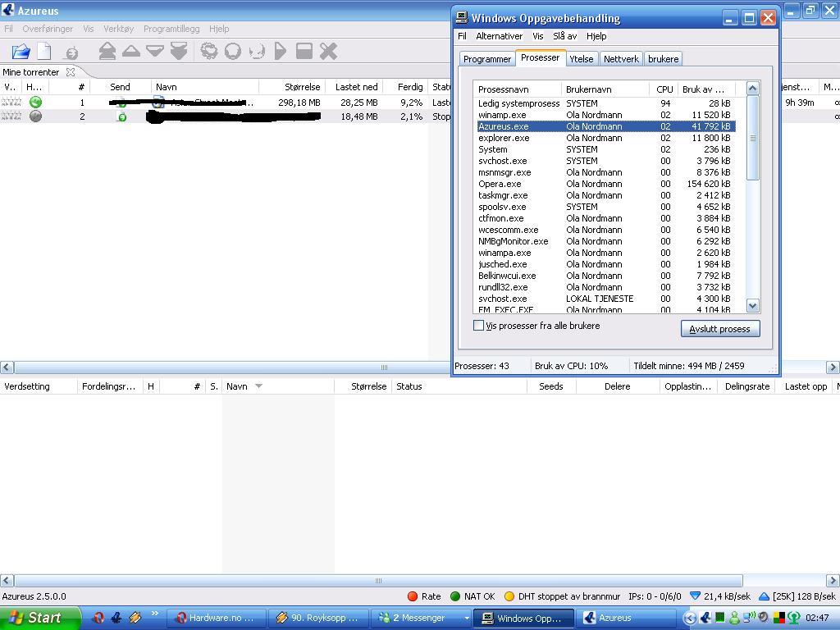Click the new blank document icon

pyautogui.click(x=44, y=52)
